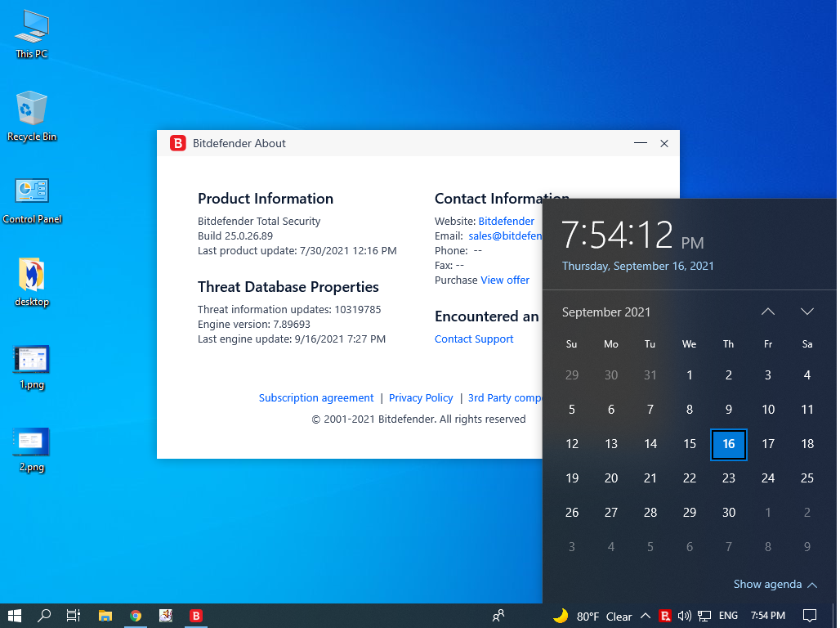This screenshot has width=840, height=628.
Task: Select the desktop folder icon
Action: [x=32, y=282]
